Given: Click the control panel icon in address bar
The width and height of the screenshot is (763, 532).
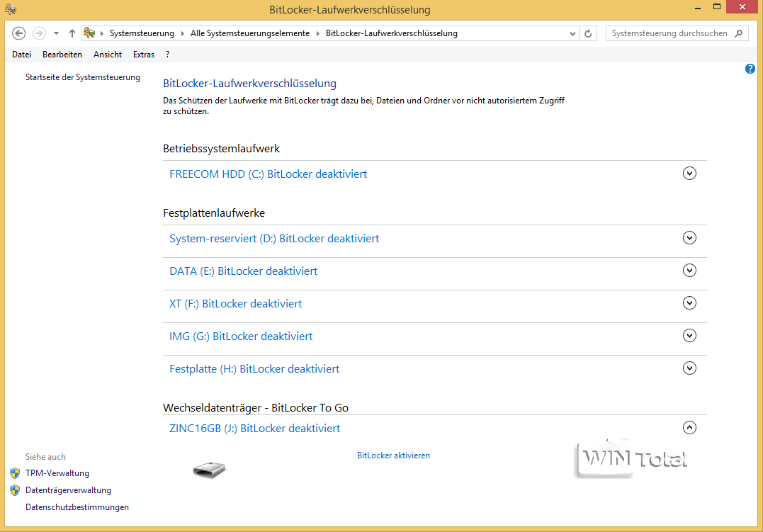Looking at the screenshot, I should pos(89,33).
